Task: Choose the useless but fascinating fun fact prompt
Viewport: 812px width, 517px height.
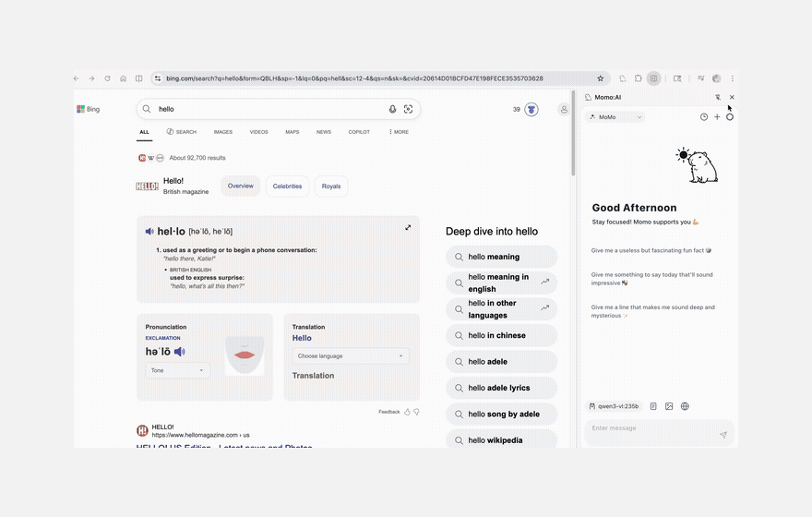Action: 651,251
